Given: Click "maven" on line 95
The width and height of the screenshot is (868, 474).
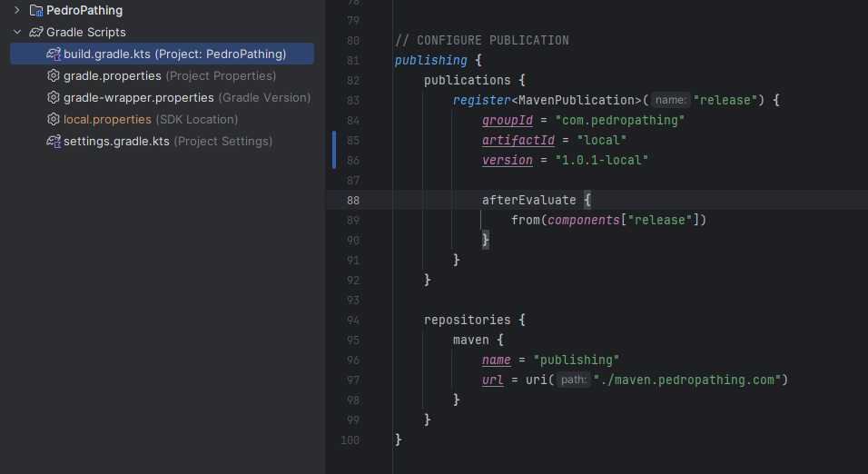Looking at the screenshot, I should point(471,340).
